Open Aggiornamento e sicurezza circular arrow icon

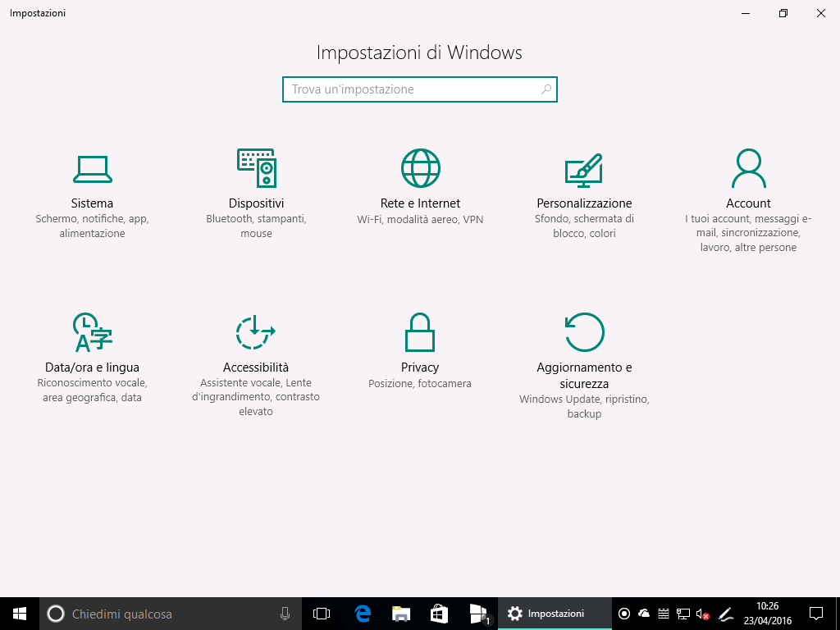(x=584, y=332)
